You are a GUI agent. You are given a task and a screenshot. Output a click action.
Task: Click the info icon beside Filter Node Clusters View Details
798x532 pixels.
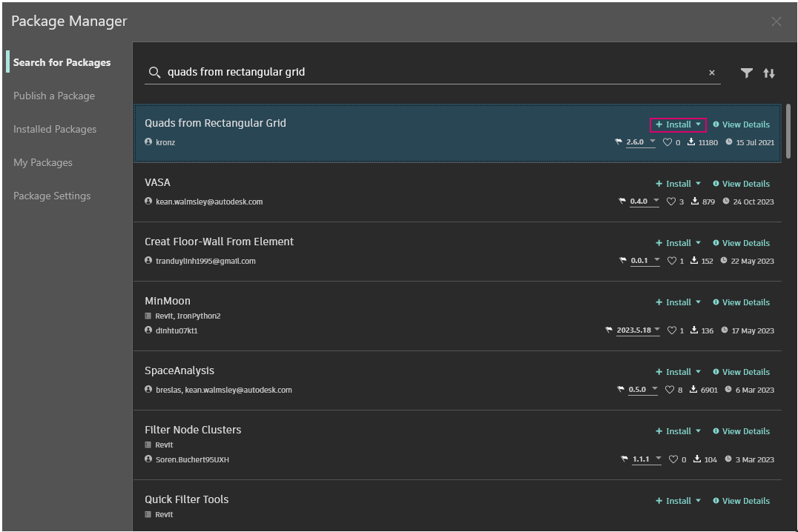[x=716, y=431]
